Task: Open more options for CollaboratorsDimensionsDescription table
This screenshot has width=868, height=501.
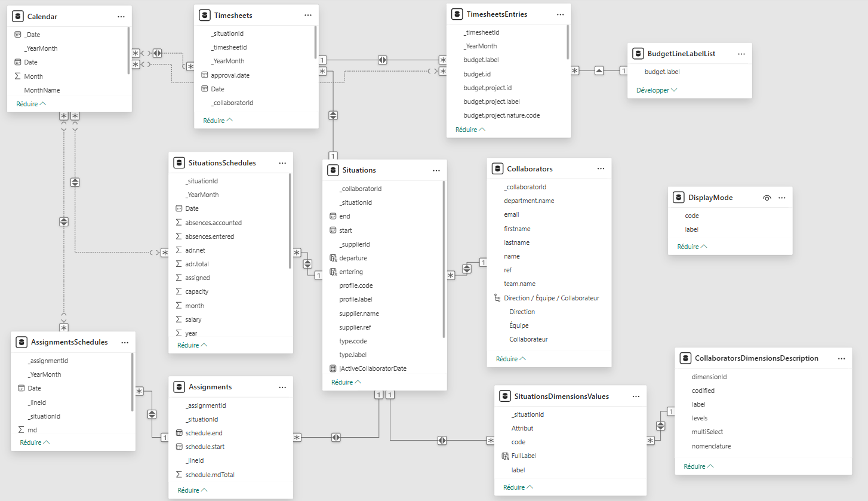Action: point(841,358)
